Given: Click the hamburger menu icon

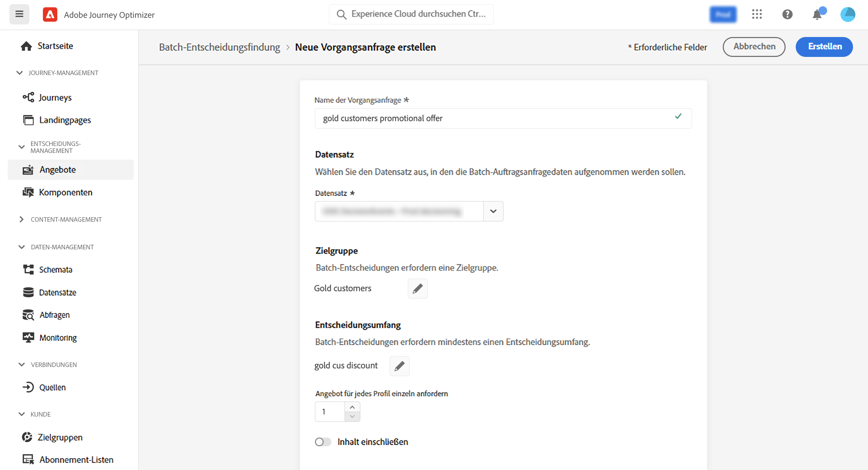Looking at the screenshot, I should tap(19, 14).
